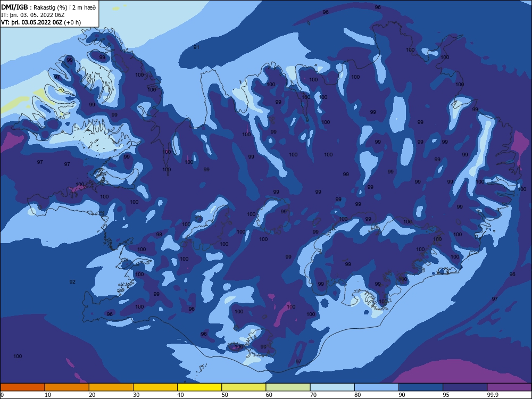Click the 95–99.9 dark indigo legend swatch
The image size is (532, 399).
(x=465, y=387)
